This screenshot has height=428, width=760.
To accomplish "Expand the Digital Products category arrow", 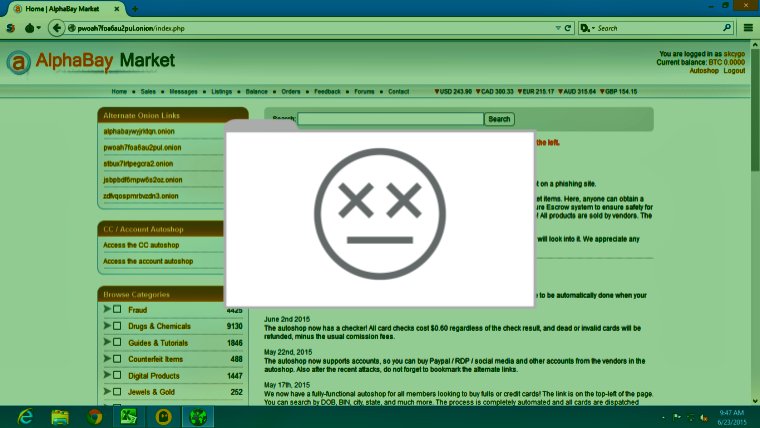I will click(x=107, y=375).
